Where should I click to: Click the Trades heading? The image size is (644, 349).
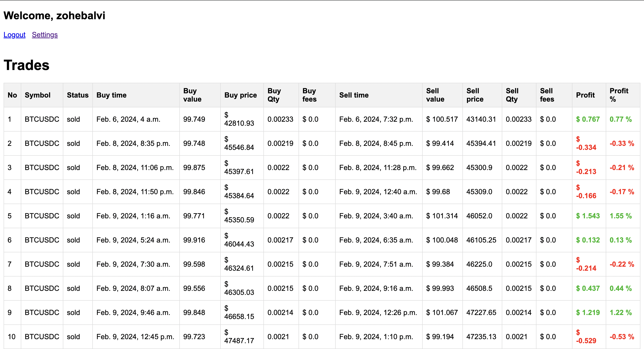(27, 65)
